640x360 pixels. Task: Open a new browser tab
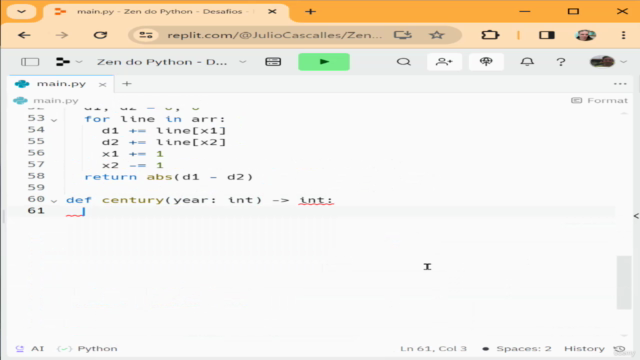310,11
